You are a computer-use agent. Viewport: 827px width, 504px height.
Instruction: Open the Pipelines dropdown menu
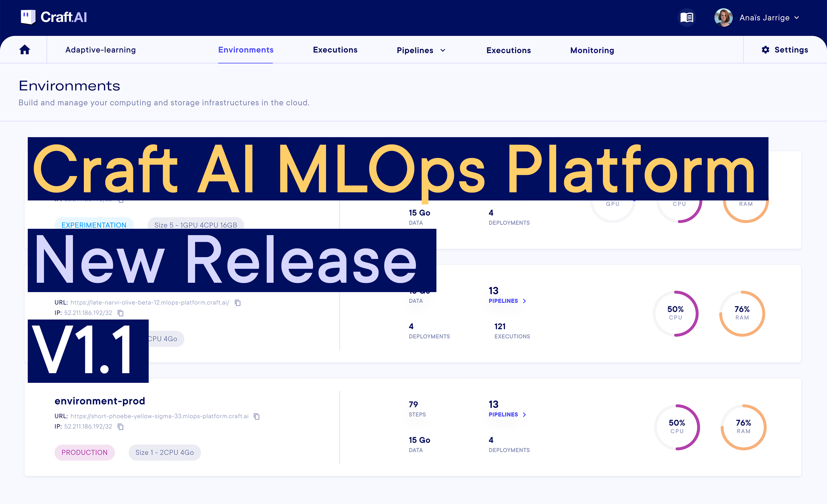420,50
